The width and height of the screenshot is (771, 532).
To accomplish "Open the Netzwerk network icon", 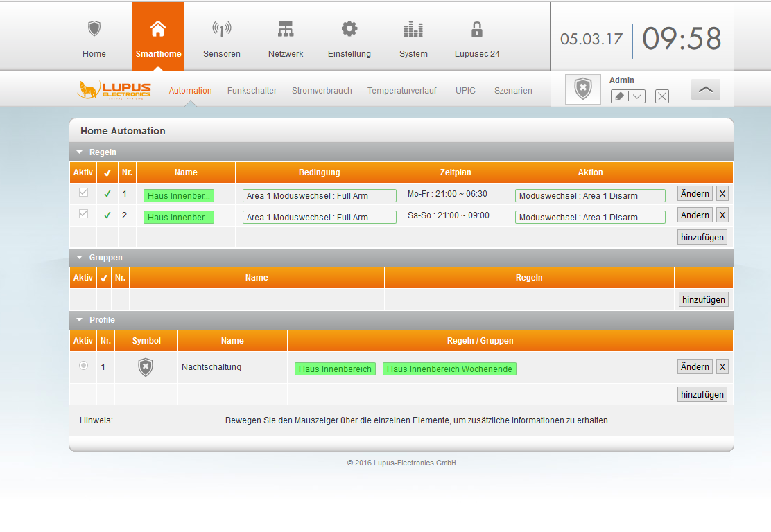I will point(286,29).
